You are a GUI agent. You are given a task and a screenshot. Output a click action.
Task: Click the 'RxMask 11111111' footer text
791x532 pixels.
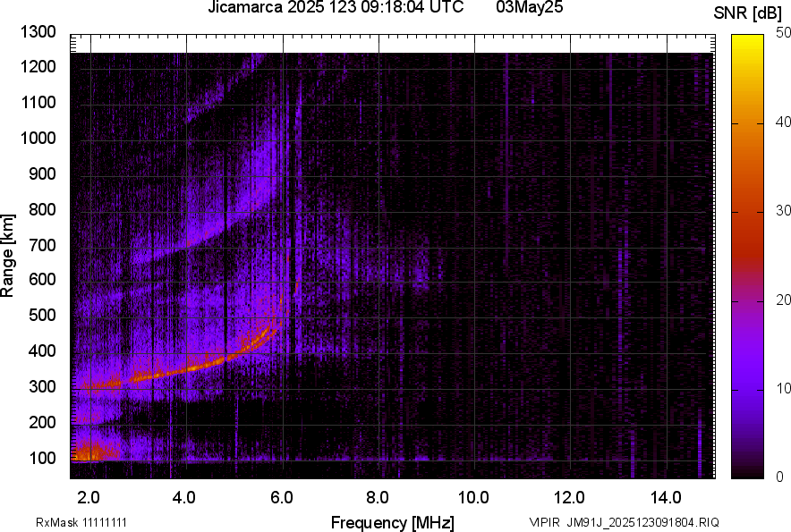(81, 522)
